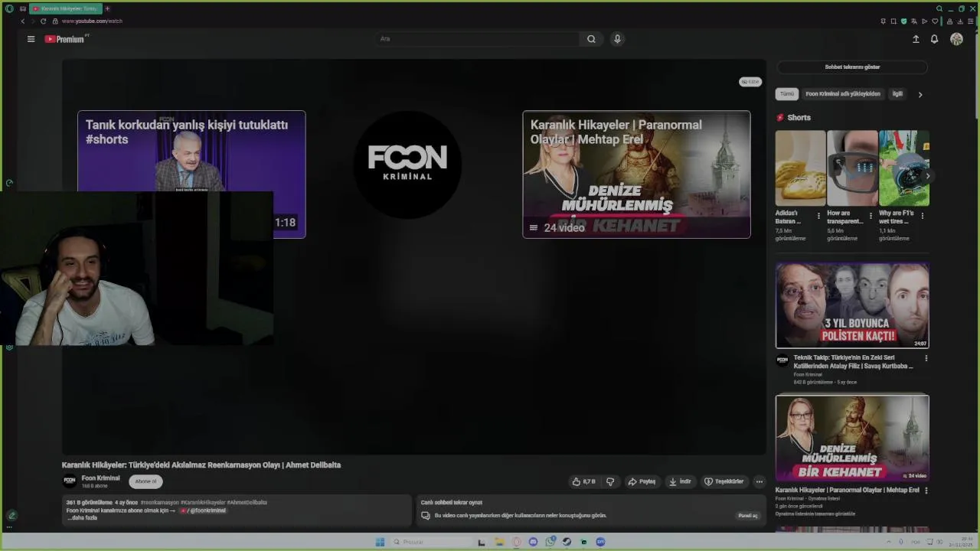The height and width of the screenshot is (551, 980).
Task: Reload the page with browser refresh icon
Action: (x=43, y=21)
